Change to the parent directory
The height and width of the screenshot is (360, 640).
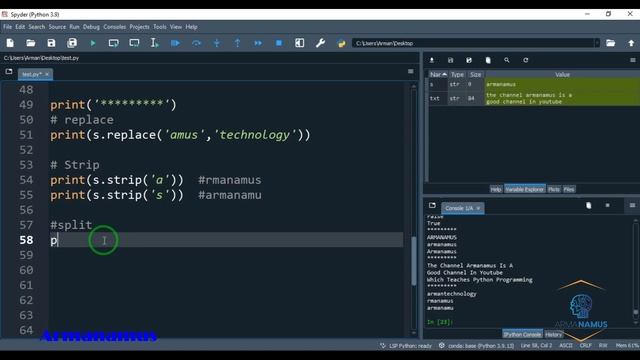[631, 43]
